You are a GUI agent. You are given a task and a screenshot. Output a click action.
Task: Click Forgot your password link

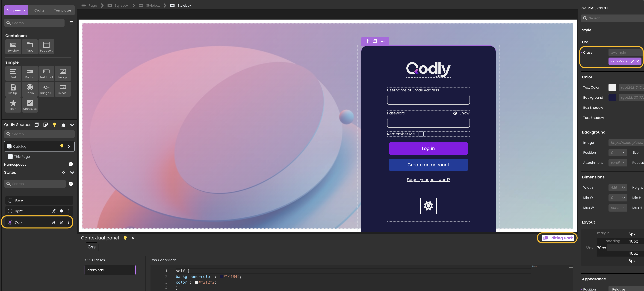[428, 180]
